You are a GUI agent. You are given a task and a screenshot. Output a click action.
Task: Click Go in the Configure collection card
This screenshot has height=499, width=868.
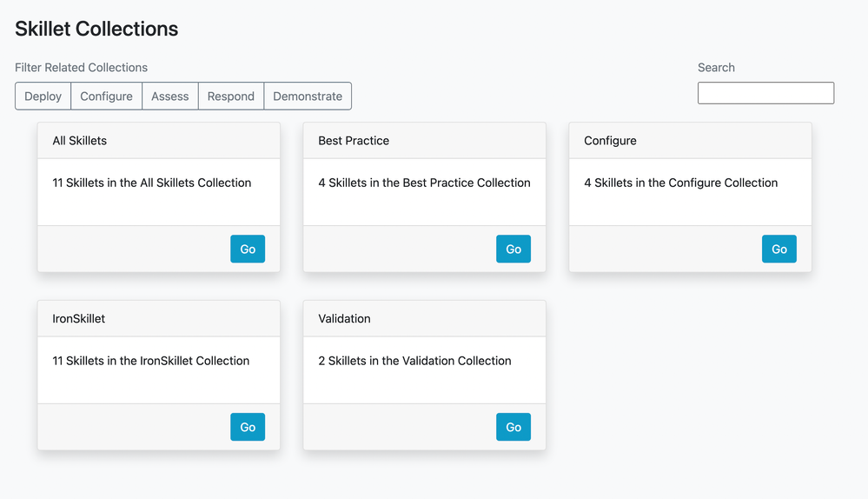coord(779,249)
